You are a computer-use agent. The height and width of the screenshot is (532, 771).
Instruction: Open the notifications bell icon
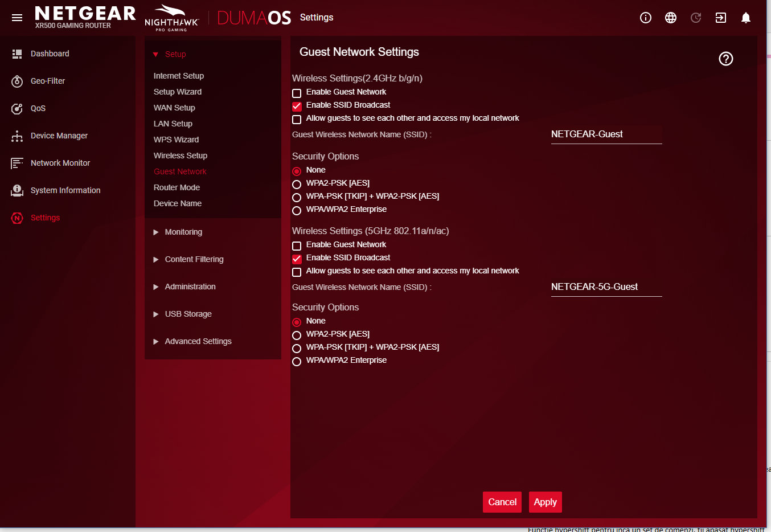pos(745,18)
